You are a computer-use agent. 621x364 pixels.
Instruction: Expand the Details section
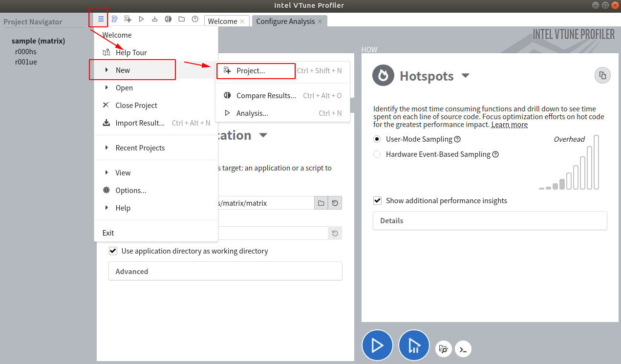click(x=490, y=221)
